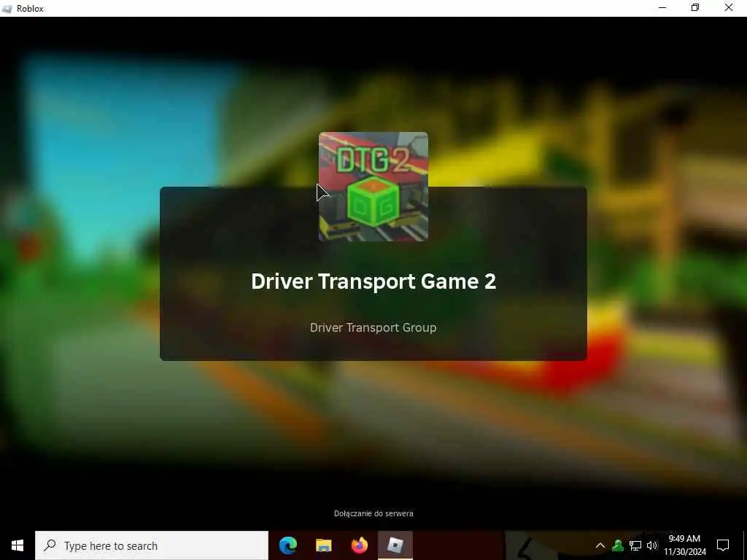Minimize the Roblox window
Viewport: 747px width, 560px height.
(662, 7)
